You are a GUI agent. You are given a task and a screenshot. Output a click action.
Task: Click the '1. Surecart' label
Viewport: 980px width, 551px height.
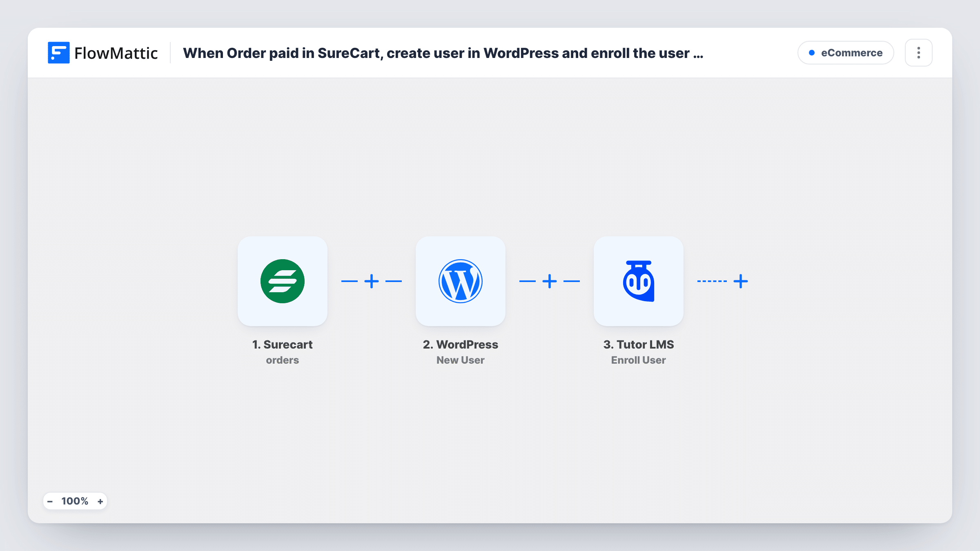coord(282,344)
